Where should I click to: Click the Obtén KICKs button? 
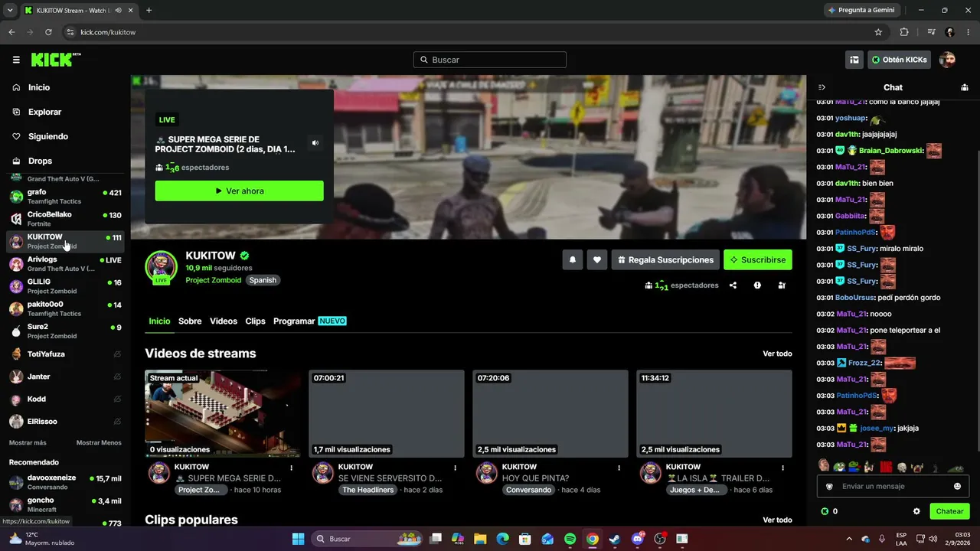899,60
